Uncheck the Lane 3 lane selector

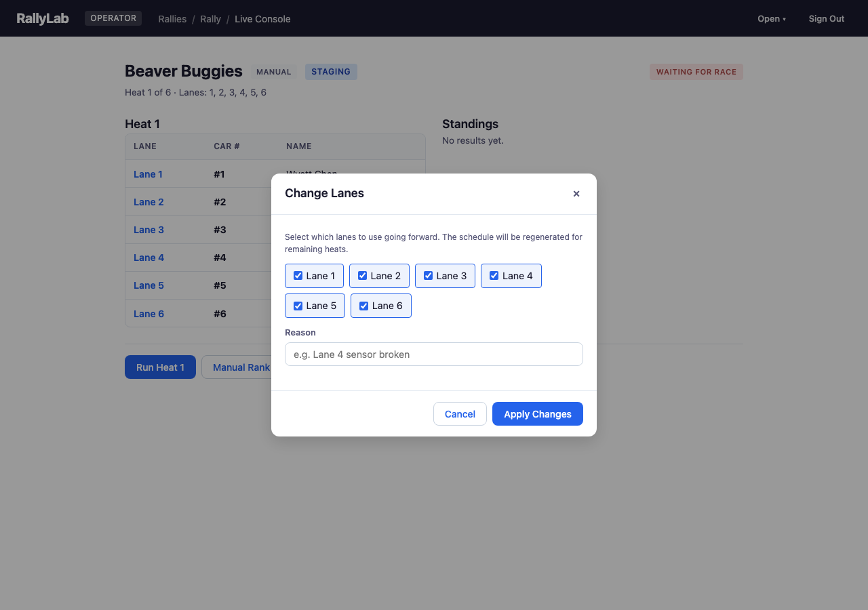tap(428, 275)
